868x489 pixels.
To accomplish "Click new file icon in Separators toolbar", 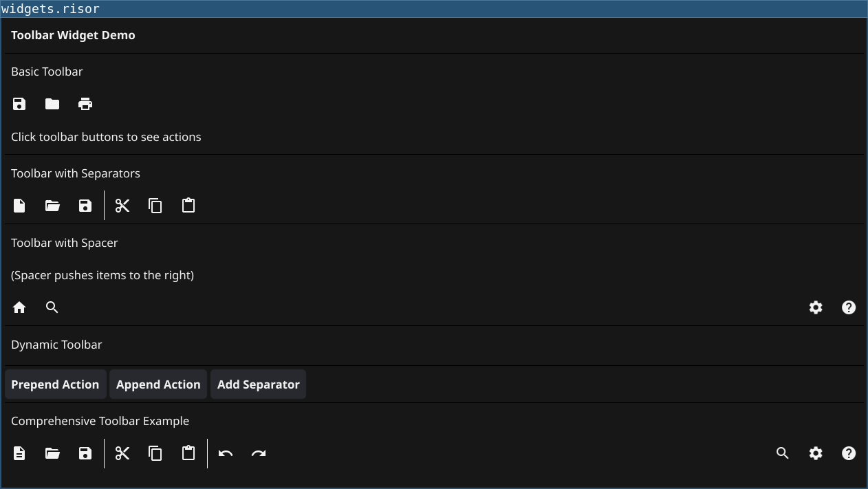I will coord(19,206).
